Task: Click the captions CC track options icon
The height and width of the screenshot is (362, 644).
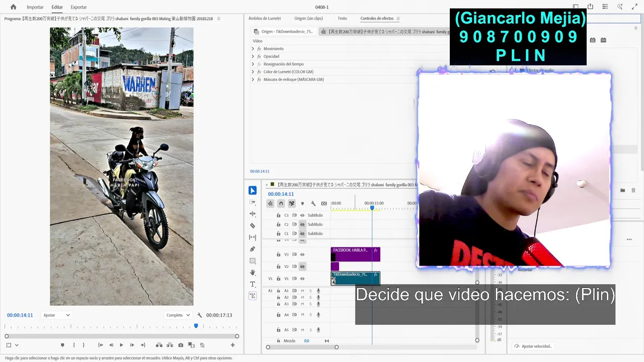Action: click(x=324, y=204)
